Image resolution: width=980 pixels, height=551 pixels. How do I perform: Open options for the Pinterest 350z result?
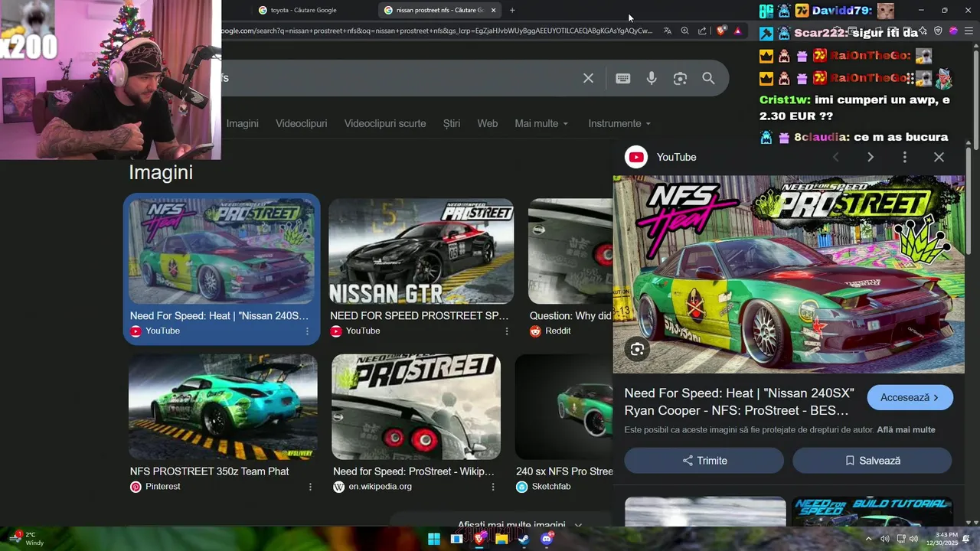tap(310, 487)
